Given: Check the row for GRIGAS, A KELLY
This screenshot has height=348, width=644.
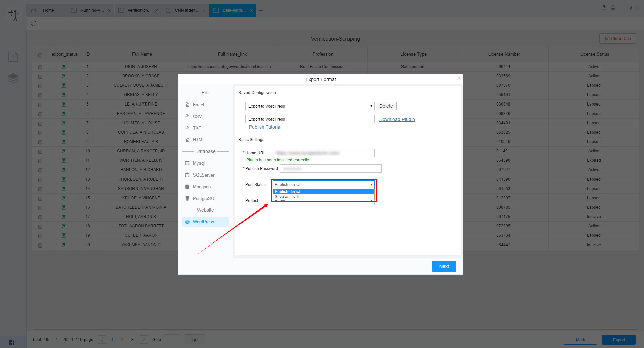Looking at the screenshot, I should point(40,95).
